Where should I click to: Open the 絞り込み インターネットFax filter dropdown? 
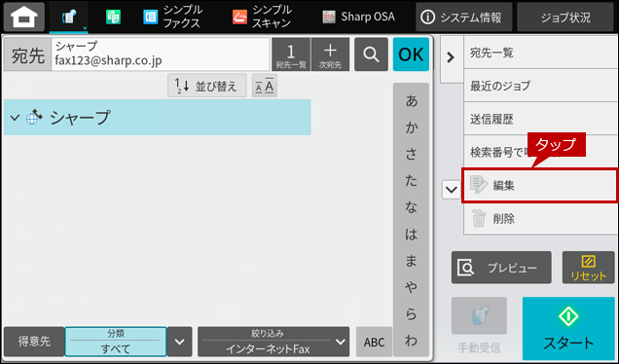273,342
